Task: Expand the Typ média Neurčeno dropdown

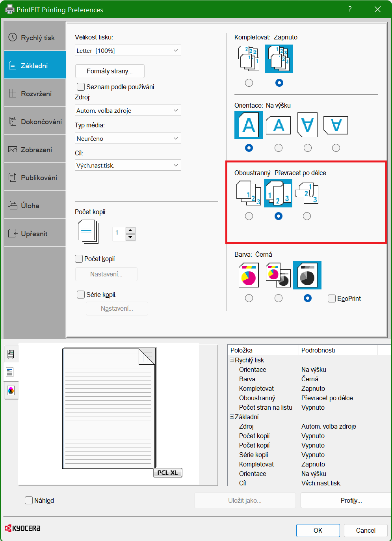Action: 128,138
